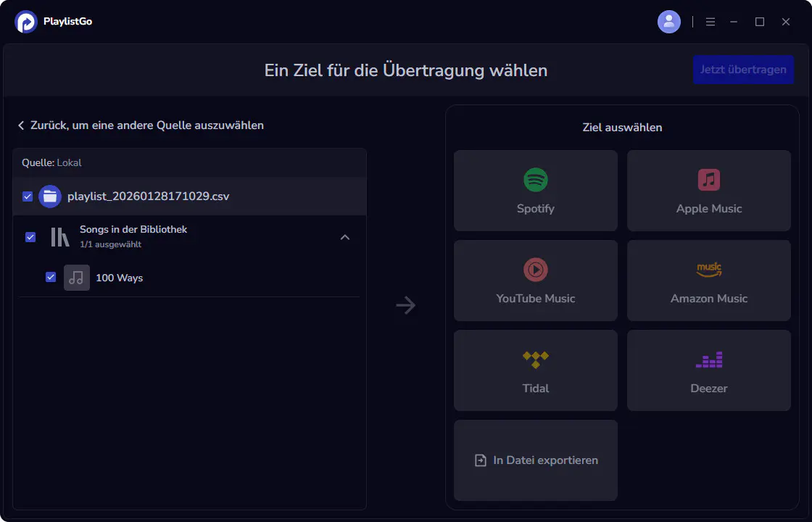812x522 pixels.
Task: Click the music note icon beside 100 Ways
Action: tap(77, 278)
